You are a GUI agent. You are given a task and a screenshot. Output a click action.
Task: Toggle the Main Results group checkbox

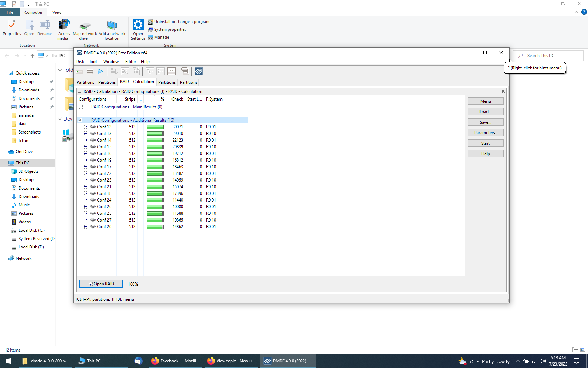(x=81, y=107)
